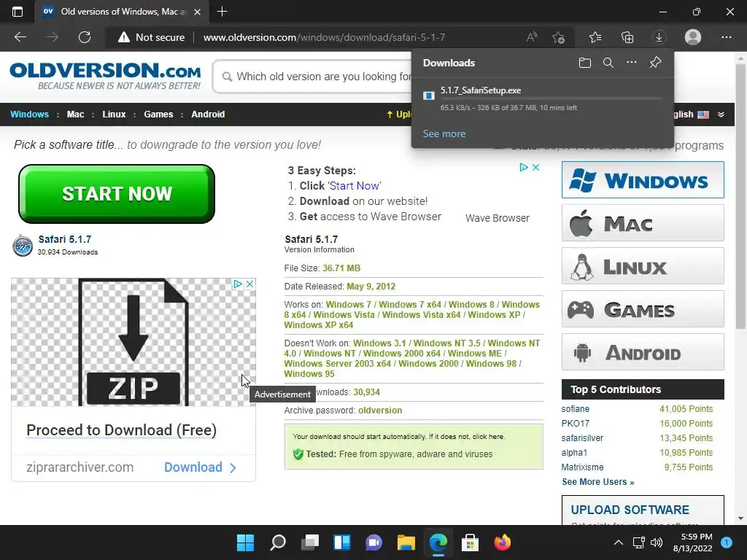747x560 pixels.
Task: Click UPLOAD SOFTWARE heading
Action: (630, 510)
